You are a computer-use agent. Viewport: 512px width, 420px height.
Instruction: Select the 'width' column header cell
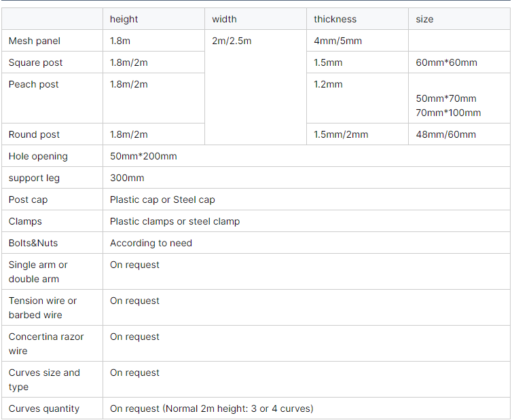[x=255, y=19]
